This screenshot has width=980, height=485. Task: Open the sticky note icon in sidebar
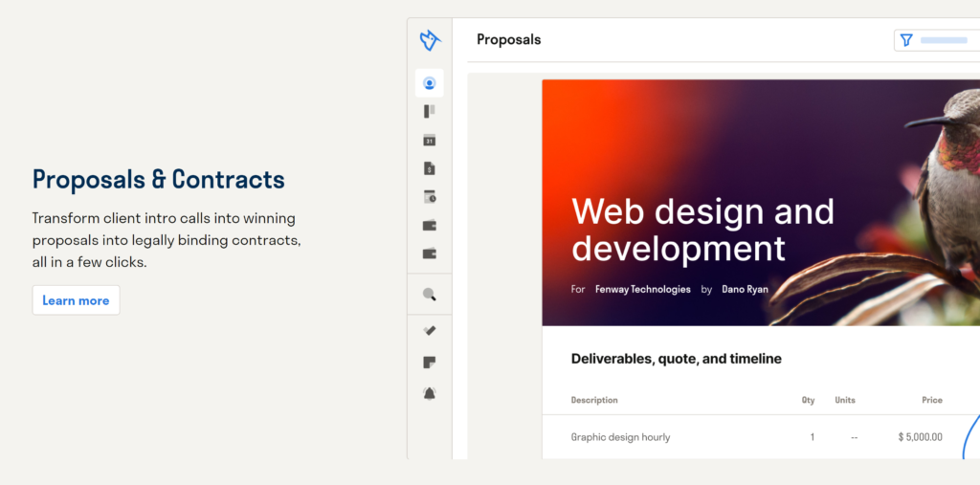click(430, 363)
